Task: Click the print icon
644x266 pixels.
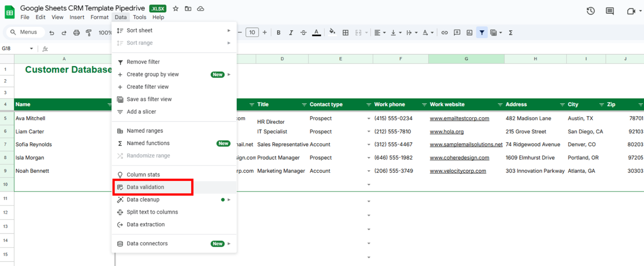Action: click(76, 33)
